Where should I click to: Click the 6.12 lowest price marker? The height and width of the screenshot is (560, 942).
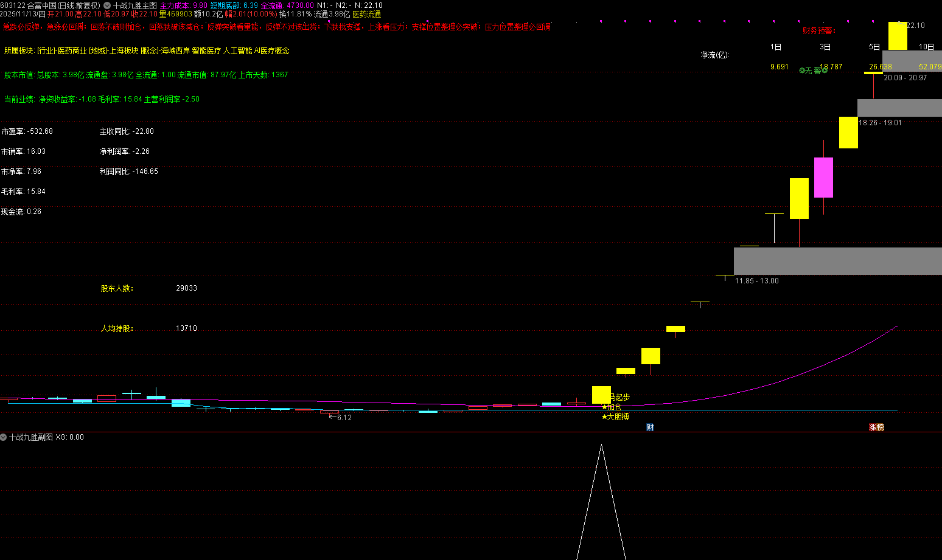click(341, 418)
